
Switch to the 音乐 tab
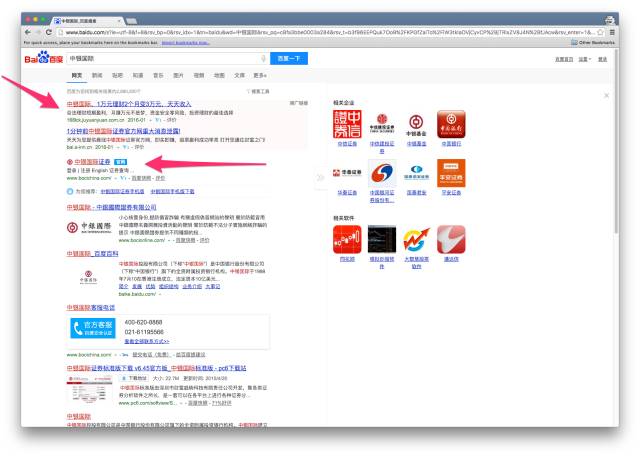point(158,75)
